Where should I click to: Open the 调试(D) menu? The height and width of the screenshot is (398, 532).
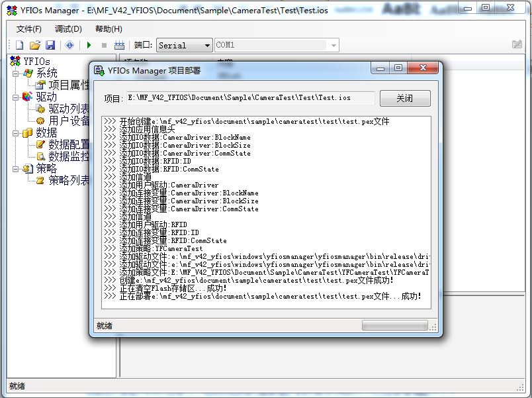pyautogui.click(x=68, y=29)
